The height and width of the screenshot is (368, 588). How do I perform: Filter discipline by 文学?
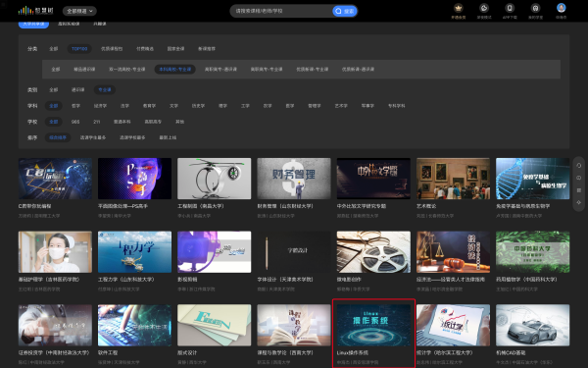[173, 106]
